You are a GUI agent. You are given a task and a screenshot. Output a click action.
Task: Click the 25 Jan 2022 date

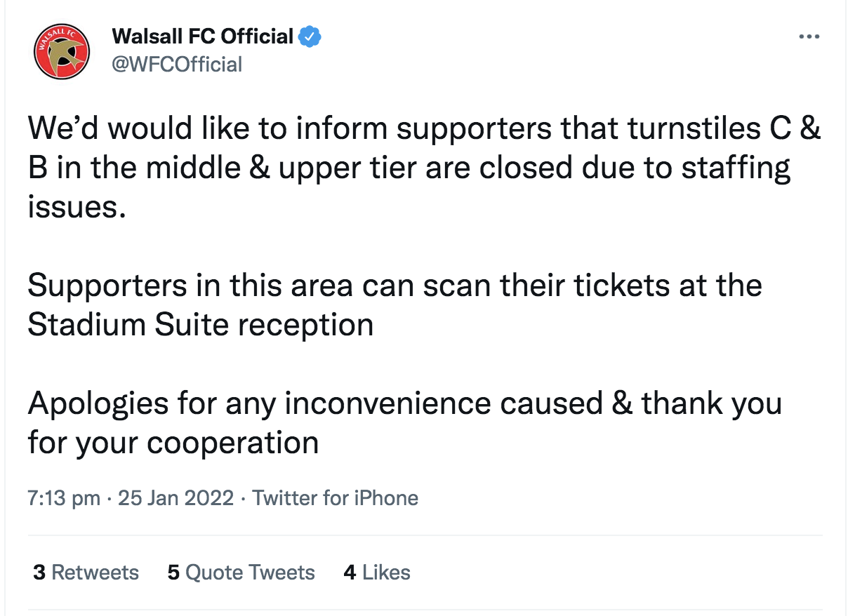tap(175, 498)
